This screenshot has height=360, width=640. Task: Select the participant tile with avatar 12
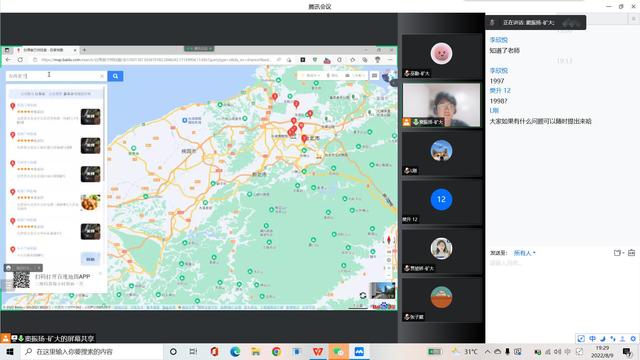point(441,203)
